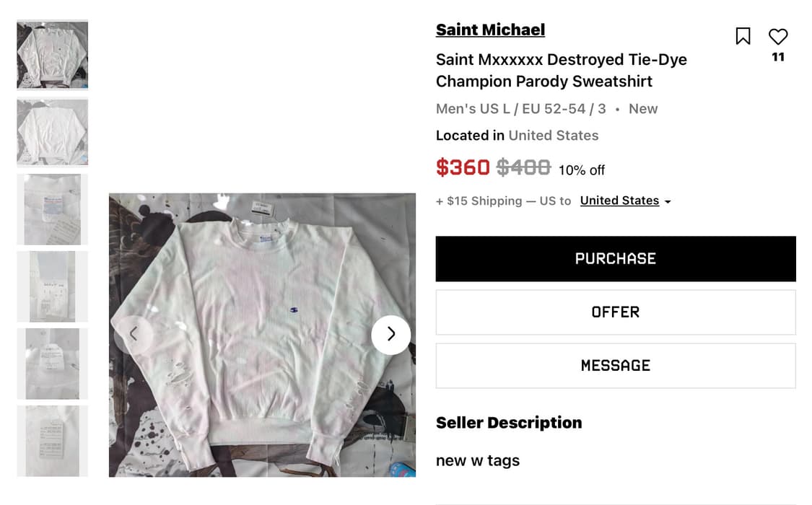Image resolution: width=812 pixels, height=505 pixels.
Task: Show the fifth thumbnail photo
Action: [x=53, y=364]
